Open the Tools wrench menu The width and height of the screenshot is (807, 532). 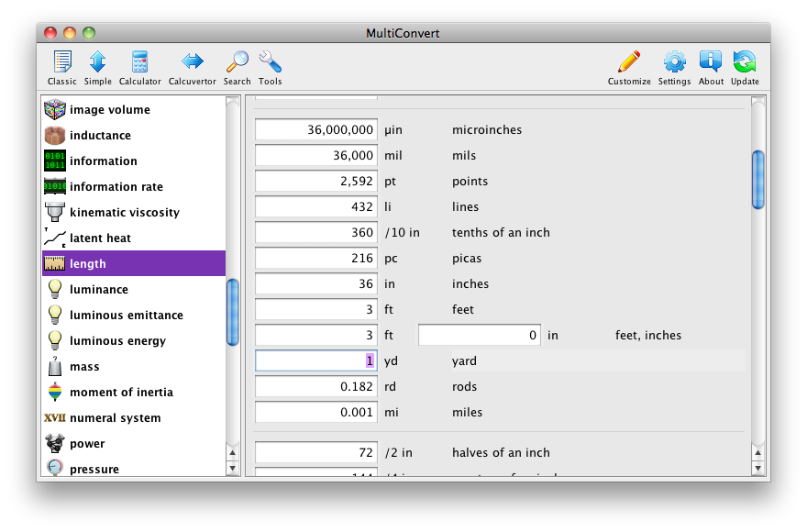coord(271,68)
